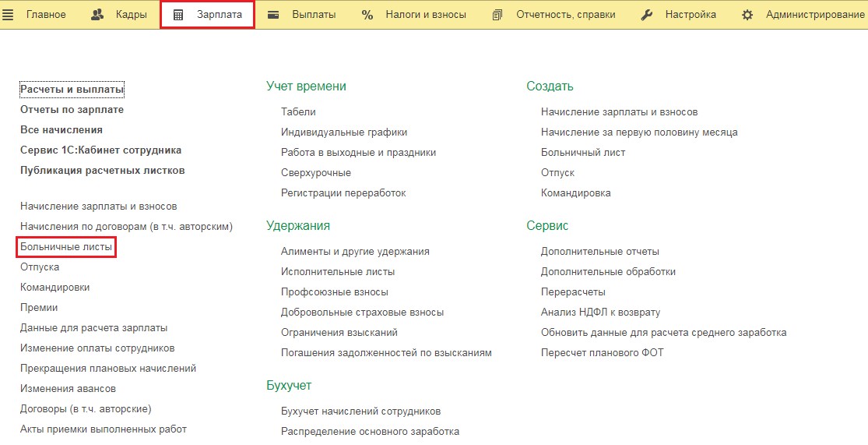This screenshot has height=445, width=868.
Task: Open Изменение оплаты сотрудников
Action: (97, 348)
